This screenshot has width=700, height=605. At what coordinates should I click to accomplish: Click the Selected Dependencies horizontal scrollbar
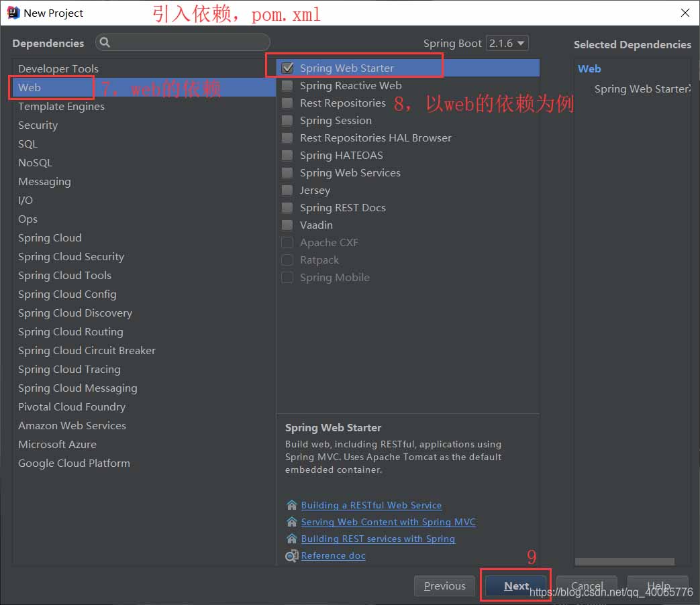(625, 561)
